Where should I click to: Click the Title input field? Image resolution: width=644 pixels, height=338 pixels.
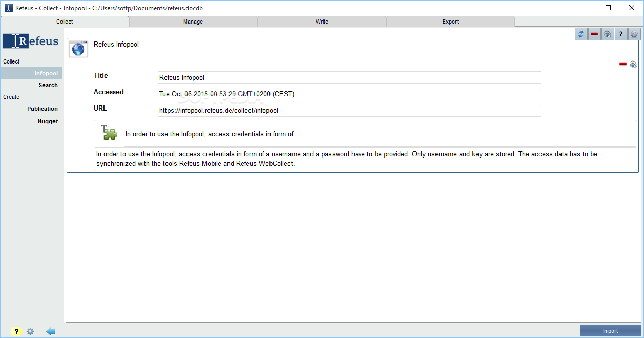pyautogui.click(x=349, y=78)
